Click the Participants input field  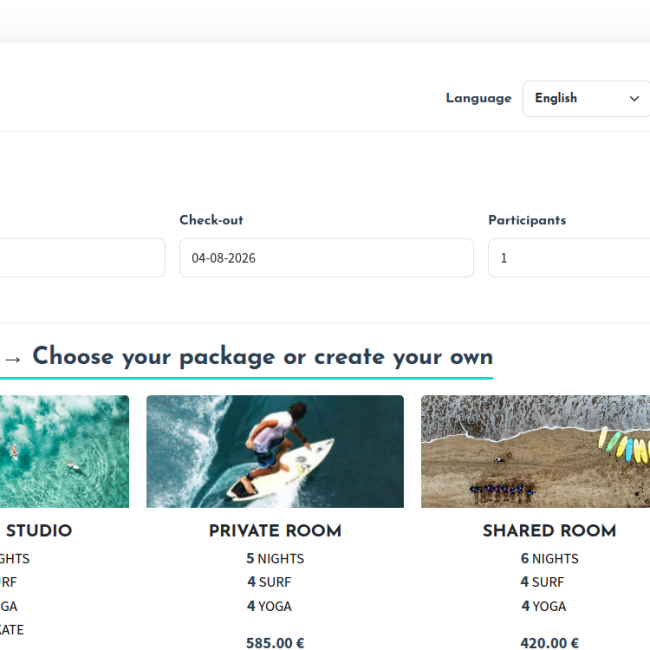(x=569, y=258)
